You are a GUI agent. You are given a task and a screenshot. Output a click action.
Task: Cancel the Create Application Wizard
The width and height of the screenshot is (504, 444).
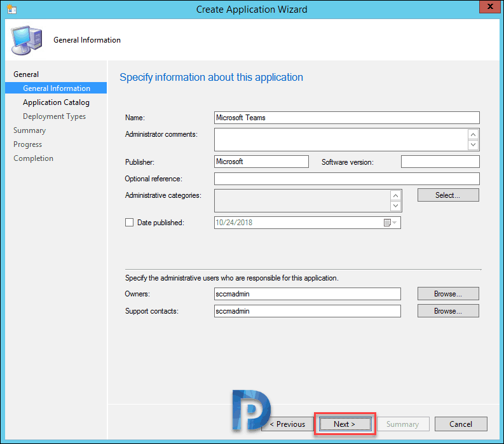pos(461,424)
